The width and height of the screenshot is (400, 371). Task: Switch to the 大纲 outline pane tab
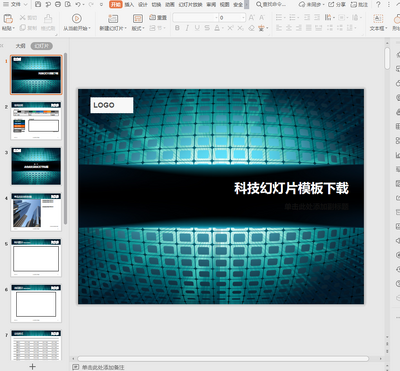pyautogui.click(x=21, y=46)
